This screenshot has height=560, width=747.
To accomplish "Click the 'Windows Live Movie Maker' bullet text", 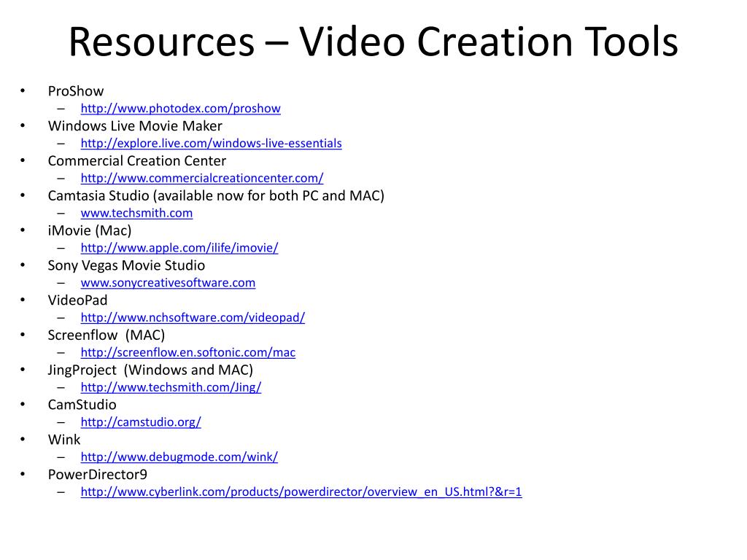I will [x=135, y=125].
